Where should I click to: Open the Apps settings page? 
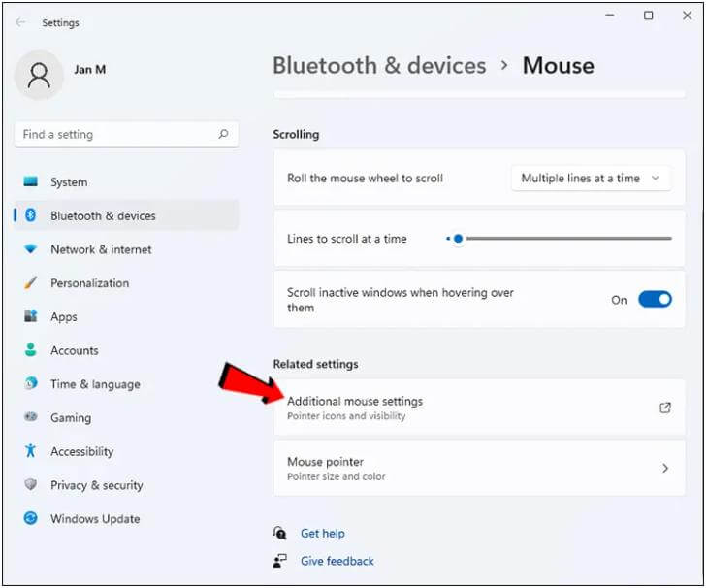[126, 316]
